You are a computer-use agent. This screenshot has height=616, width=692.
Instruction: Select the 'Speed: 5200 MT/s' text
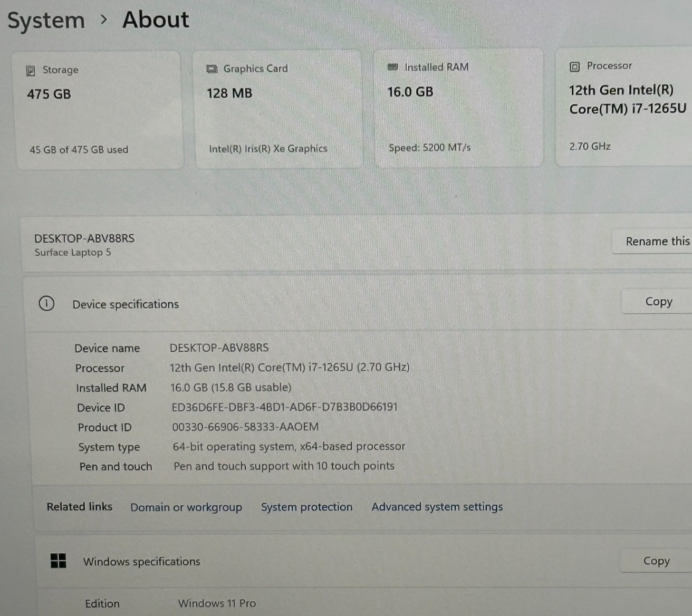[429, 148]
